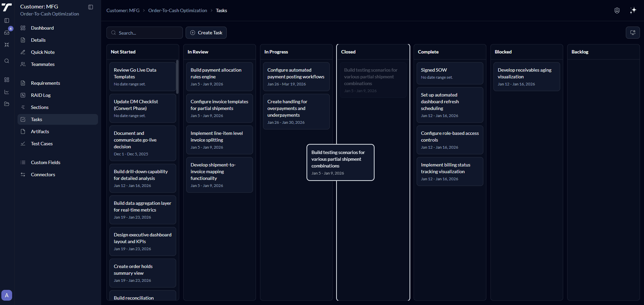
Task: Open the Review Go Live Data Templates card
Action: coord(142,77)
